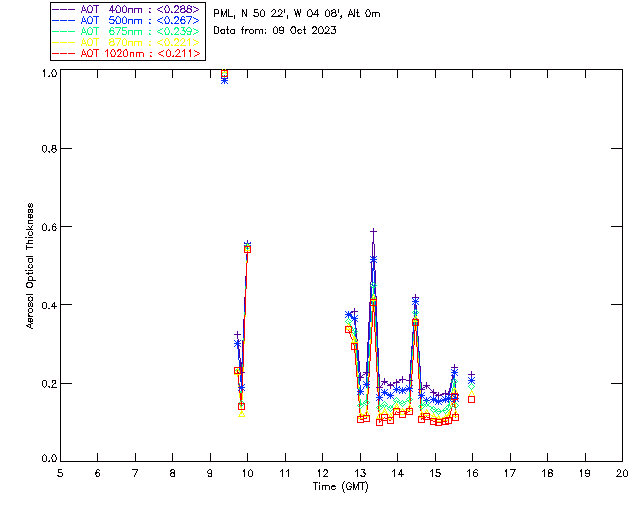
Task: Click the PML station location header text
Action: pos(297,13)
